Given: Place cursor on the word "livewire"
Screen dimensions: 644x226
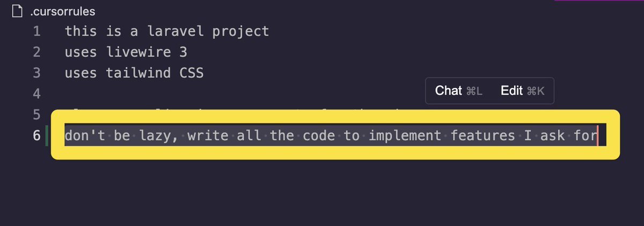Looking at the screenshot, I should click(130, 52).
